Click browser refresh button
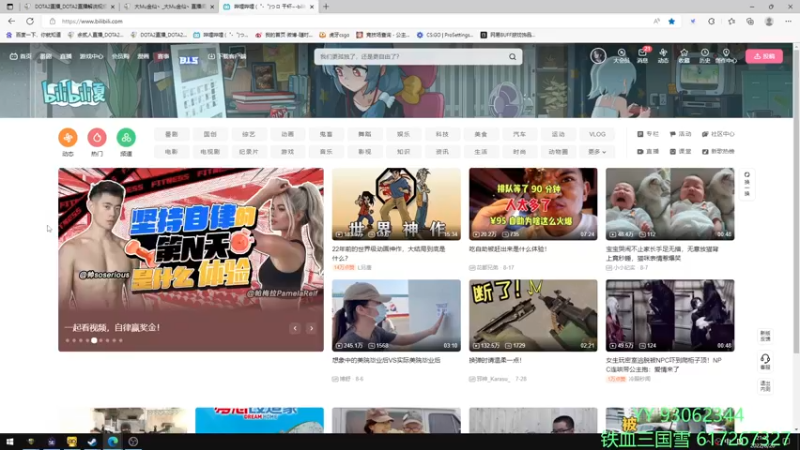 pyautogui.click(x=30, y=21)
